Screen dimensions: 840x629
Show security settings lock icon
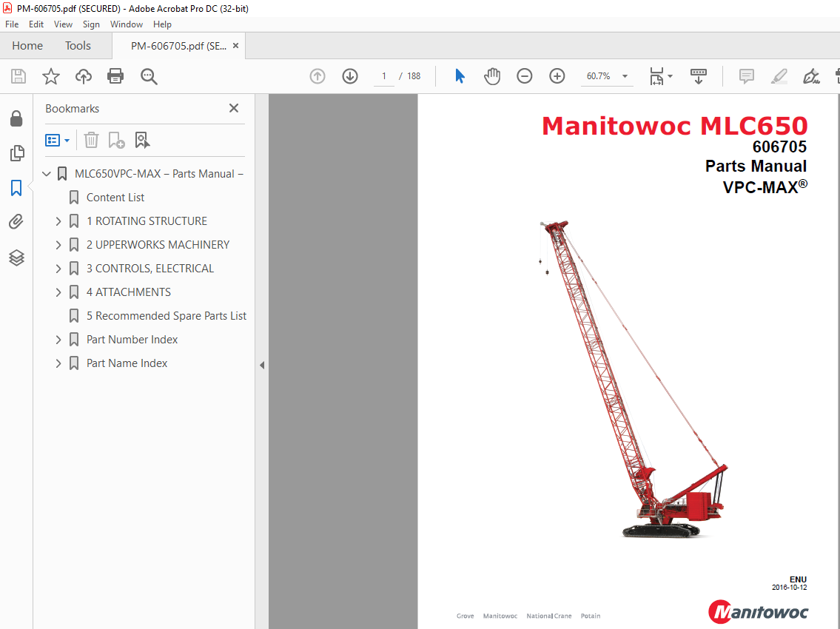16,118
